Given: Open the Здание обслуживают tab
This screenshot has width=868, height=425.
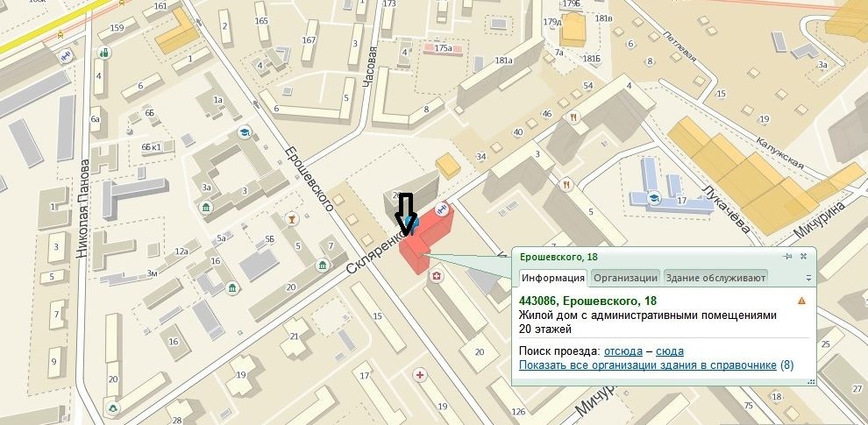Looking at the screenshot, I should tap(715, 278).
